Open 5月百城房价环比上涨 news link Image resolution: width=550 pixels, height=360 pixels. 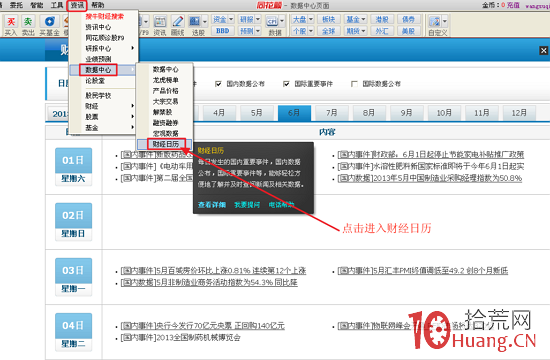(x=213, y=271)
